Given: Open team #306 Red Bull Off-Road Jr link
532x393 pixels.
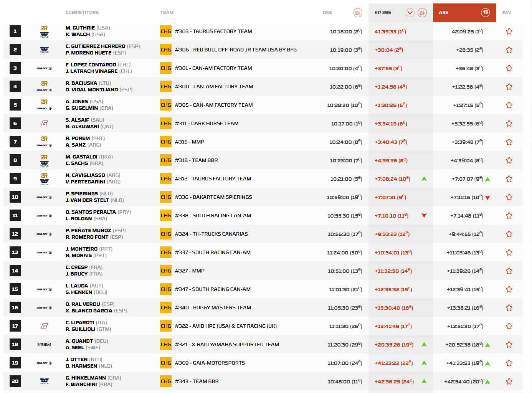Looking at the screenshot, I should point(236,50).
